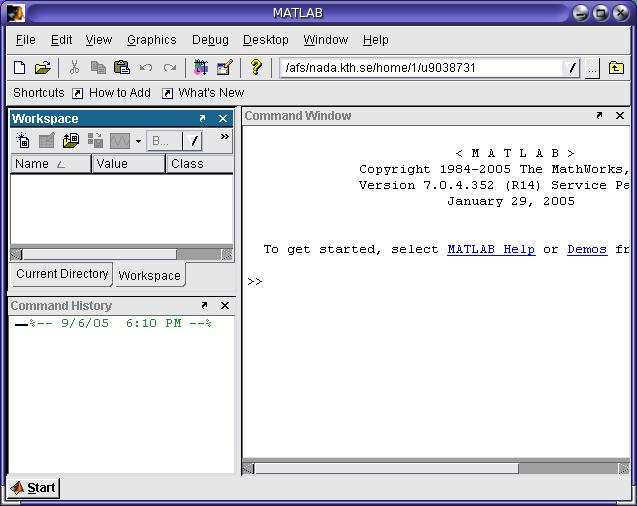Open the Desktop menu
637x506 pixels.
click(266, 40)
